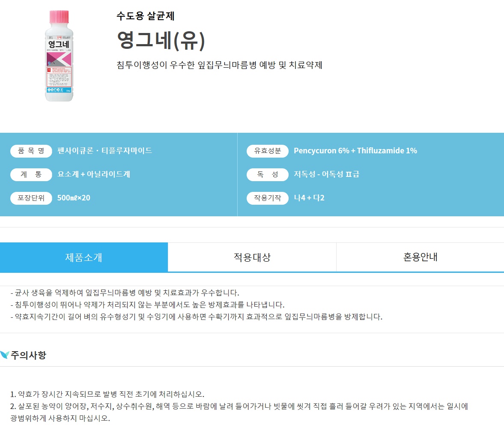Click the blue leaf icon beside 주의사항
The height and width of the screenshot is (433, 504).
[5, 355]
